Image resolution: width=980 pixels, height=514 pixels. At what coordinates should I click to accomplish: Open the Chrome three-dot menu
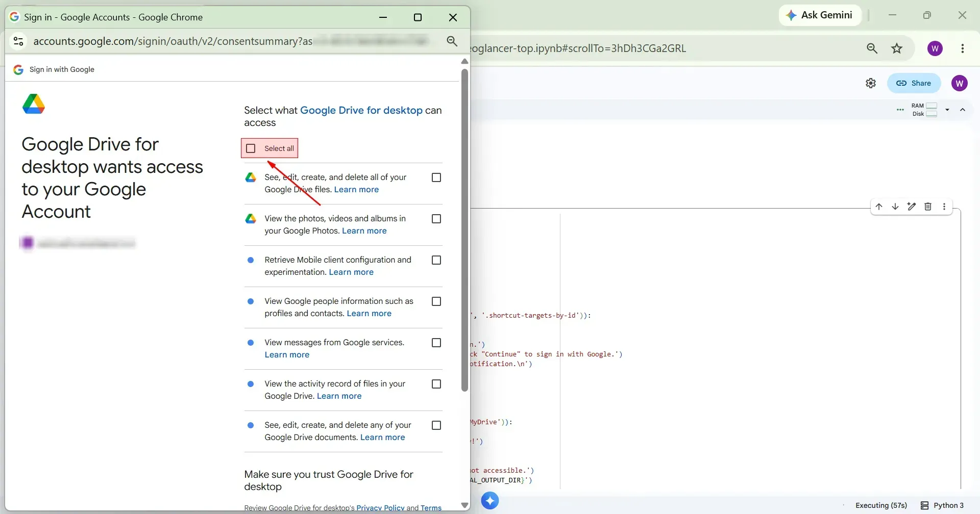pos(963,48)
